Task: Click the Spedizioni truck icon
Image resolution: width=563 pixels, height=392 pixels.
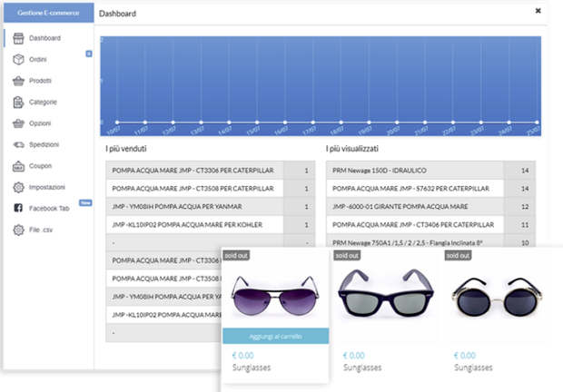Action: 19,144
